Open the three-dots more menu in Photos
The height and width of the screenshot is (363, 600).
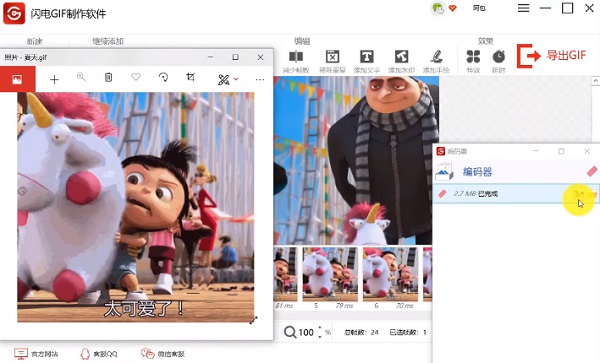pos(260,80)
